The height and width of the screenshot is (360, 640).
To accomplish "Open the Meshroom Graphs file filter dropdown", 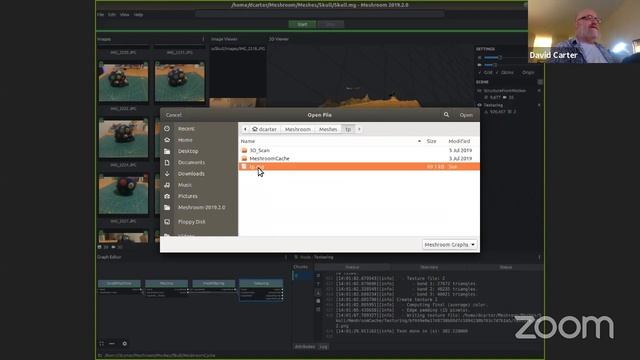I will pyautogui.click(x=449, y=244).
